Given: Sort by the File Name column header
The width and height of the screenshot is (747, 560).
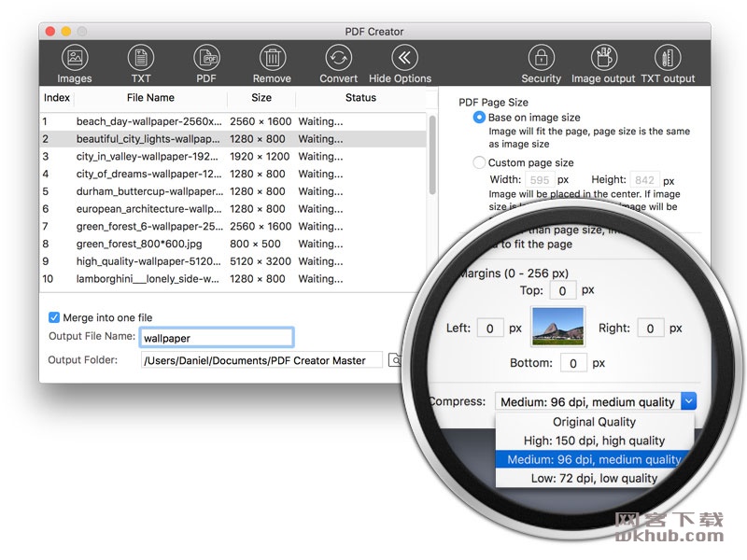Looking at the screenshot, I should [150, 98].
